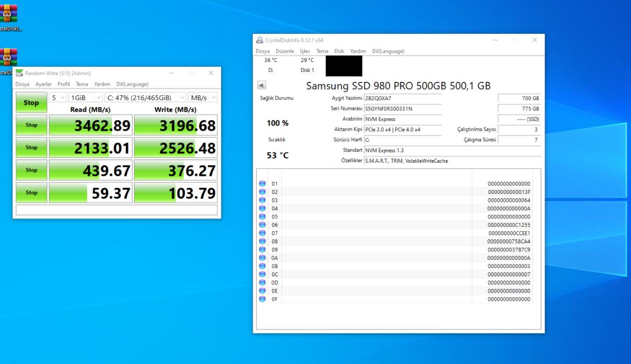Open the test size dropdown showing 1GiB
The width and height of the screenshot is (631, 364).
click(85, 98)
